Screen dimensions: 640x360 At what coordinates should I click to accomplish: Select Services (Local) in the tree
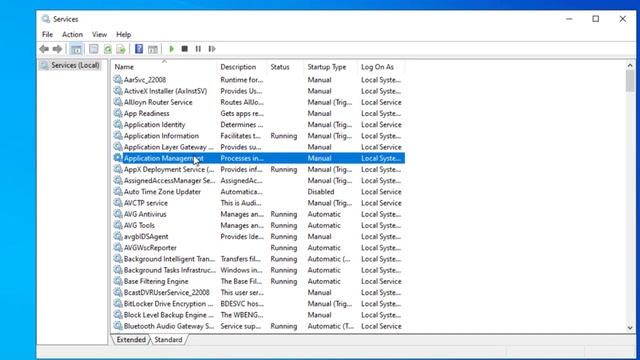click(71, 65)
